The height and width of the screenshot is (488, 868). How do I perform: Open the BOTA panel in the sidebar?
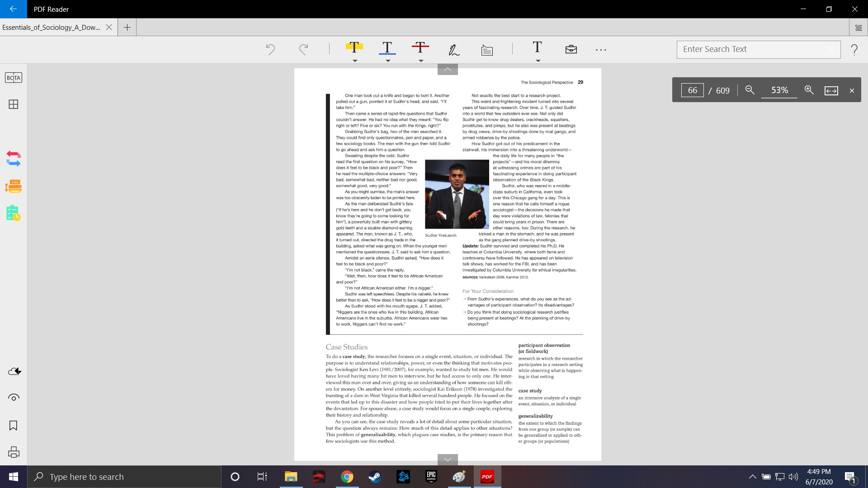14,78
